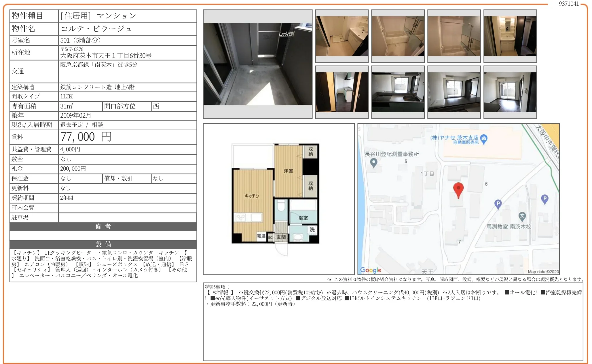Click the 備考 section header
Screen dimensions: 592x364
pos(103,226)
